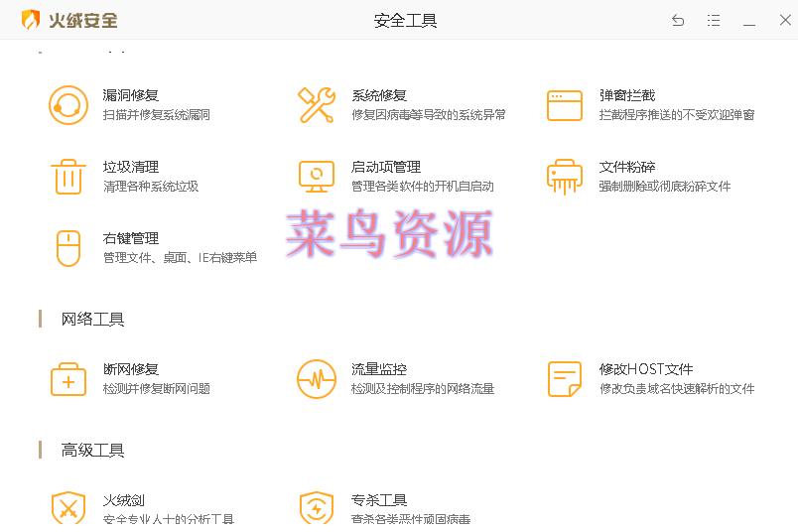Click the 垃圾清理 trash can icon
The height and width of the screenshot is (532, 798).
click(68, 177)
